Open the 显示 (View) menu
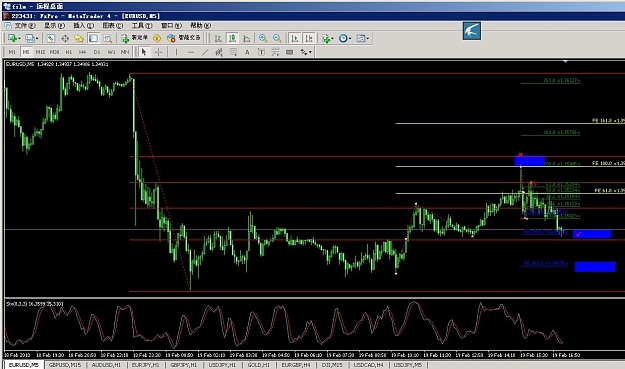The height and width of the screenshot is (369, 625). click(x=54, y=26)
